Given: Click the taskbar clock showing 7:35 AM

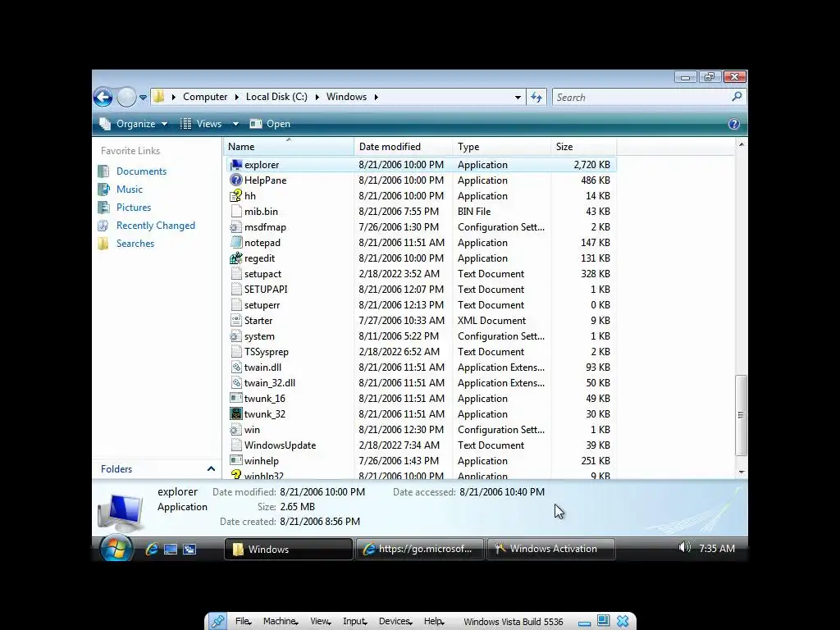Looking at the screenshot, I should 716,549.
